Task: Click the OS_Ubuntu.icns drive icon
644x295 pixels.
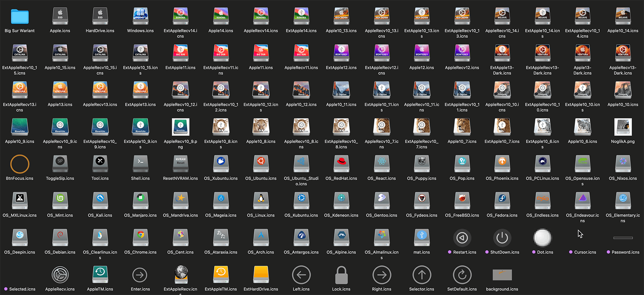Action: pos(261,164)
